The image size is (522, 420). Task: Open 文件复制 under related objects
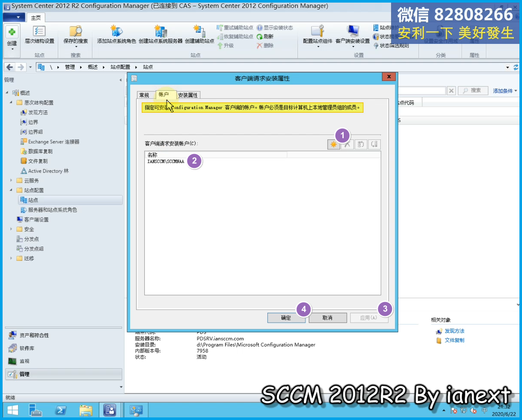(454, 340)
